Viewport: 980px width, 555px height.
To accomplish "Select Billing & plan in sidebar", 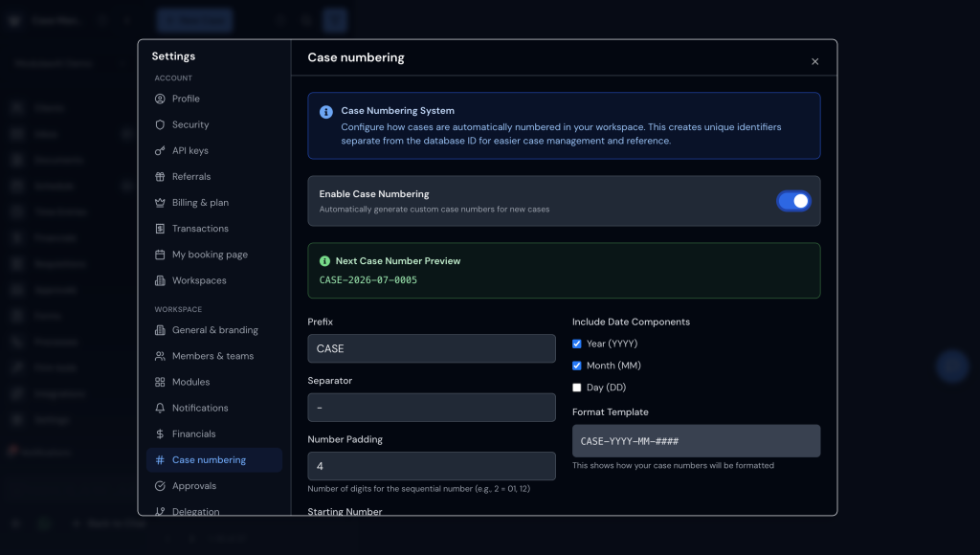I will coord(214,203).
